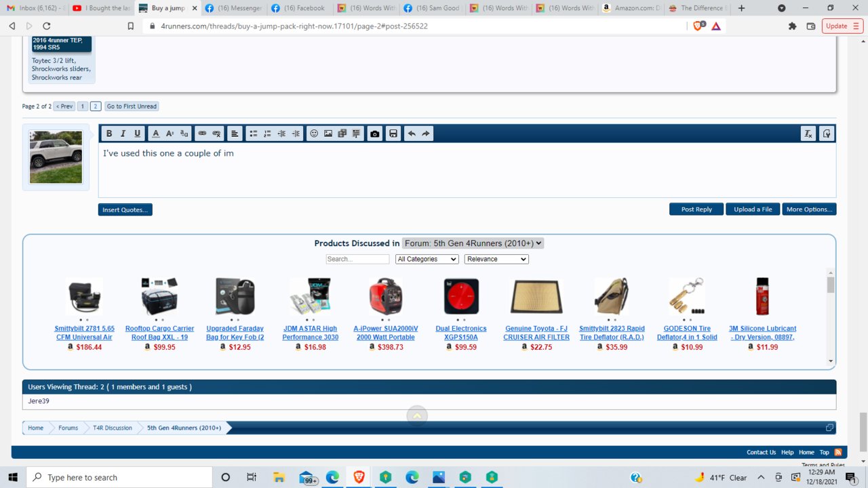Open the text color picker
The image size is (868, 488).
155,134
